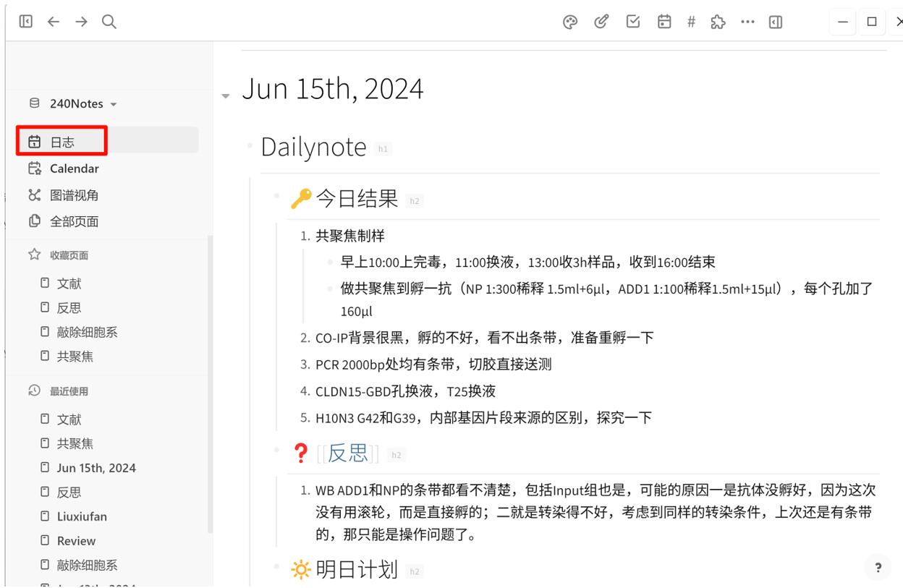Click the H10N3 G42和G39 list item
Image resolution: width=903 pixels, height=588 pixels.
click(484, 417)
